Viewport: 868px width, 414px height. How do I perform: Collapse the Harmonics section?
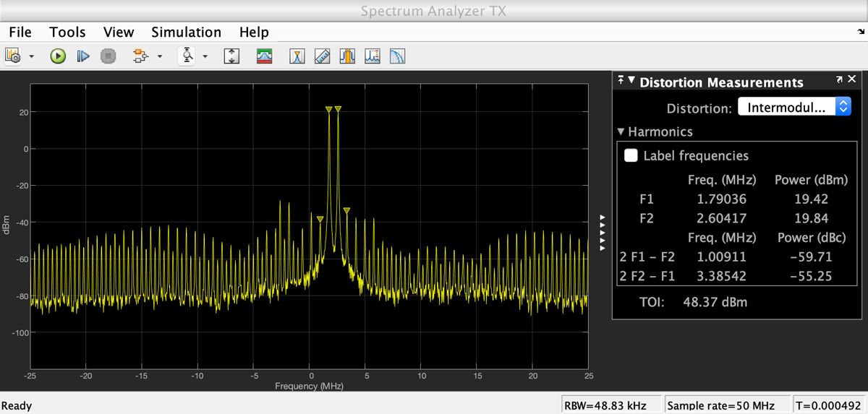click(621, 132)
